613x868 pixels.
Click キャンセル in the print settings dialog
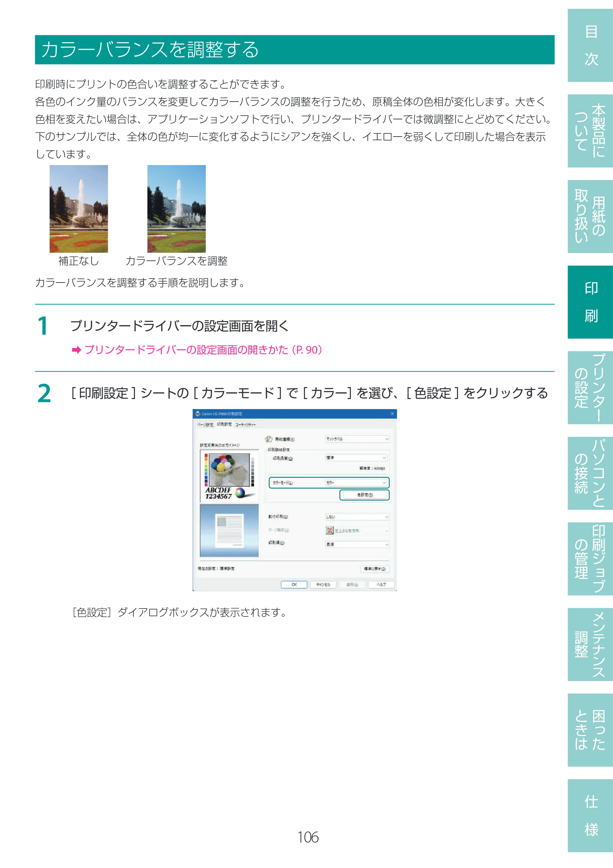tap(323, 585)
